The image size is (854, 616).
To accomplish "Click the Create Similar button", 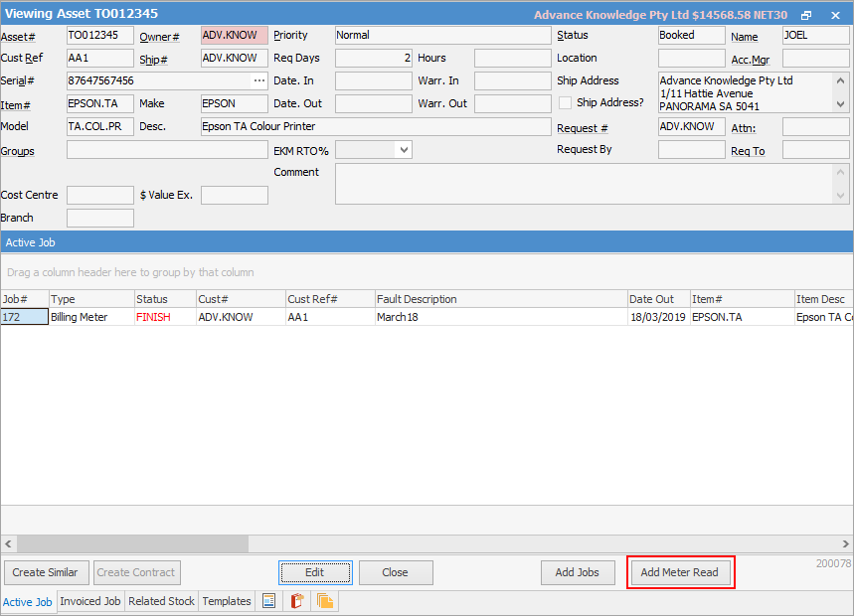I will [x=46, y=572].
